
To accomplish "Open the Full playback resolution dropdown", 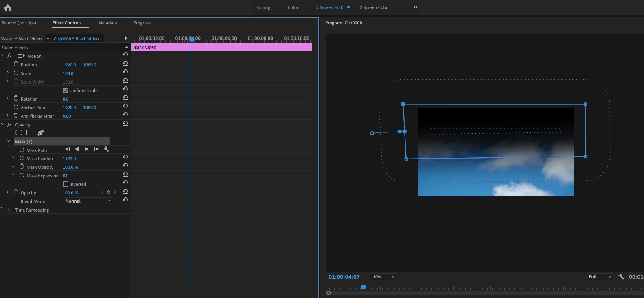I will point(600,277).
